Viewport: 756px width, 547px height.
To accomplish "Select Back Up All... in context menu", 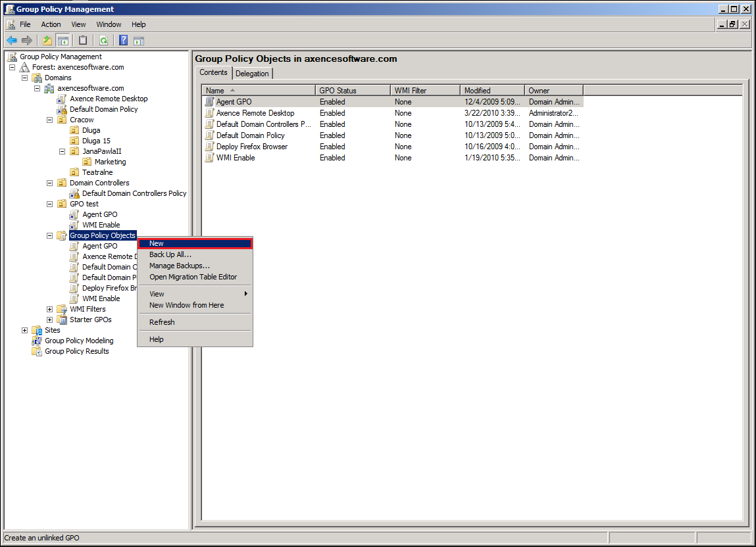I will (170, 254).
